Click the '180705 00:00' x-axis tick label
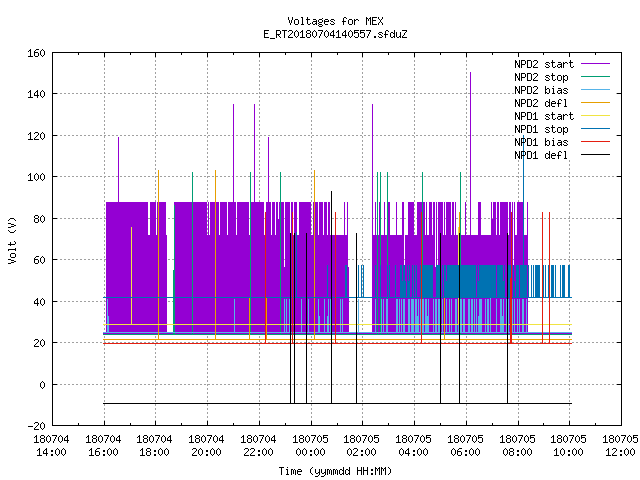 (310, 446)
